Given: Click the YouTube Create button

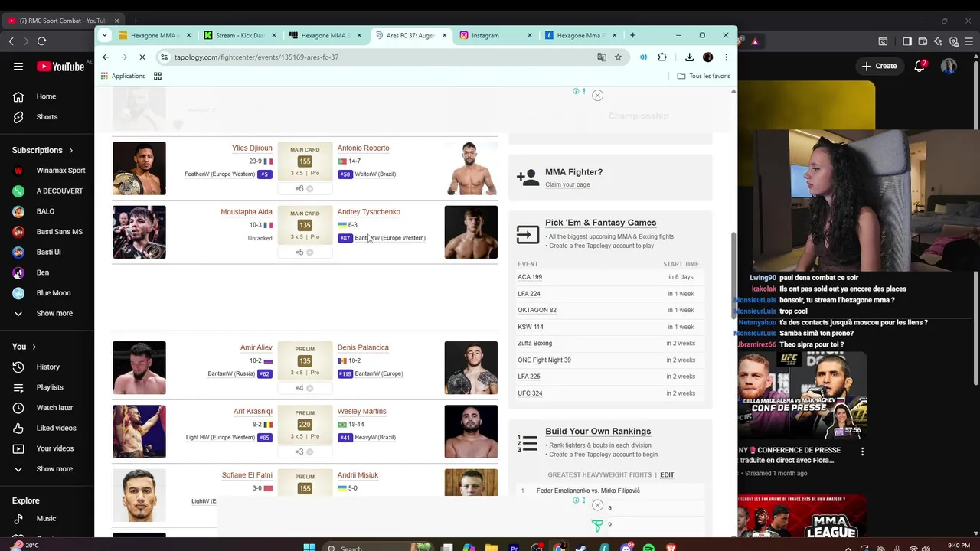Looking at the screenshot, I should (878, 66).
